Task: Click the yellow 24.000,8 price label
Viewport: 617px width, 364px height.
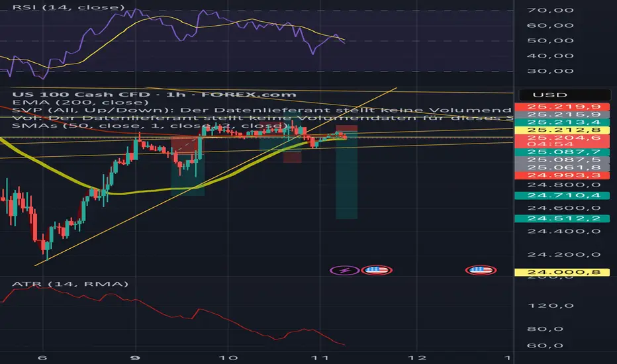Action: tap(562, 272)
